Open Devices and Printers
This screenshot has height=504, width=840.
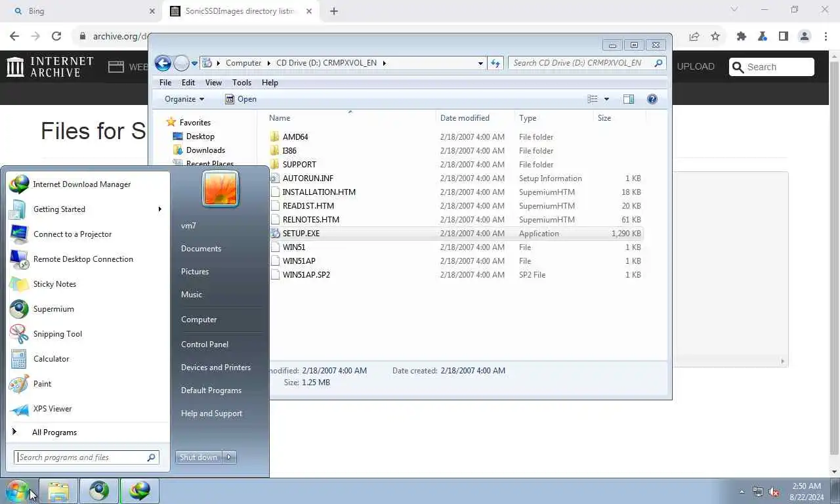[x=216, y=367]
